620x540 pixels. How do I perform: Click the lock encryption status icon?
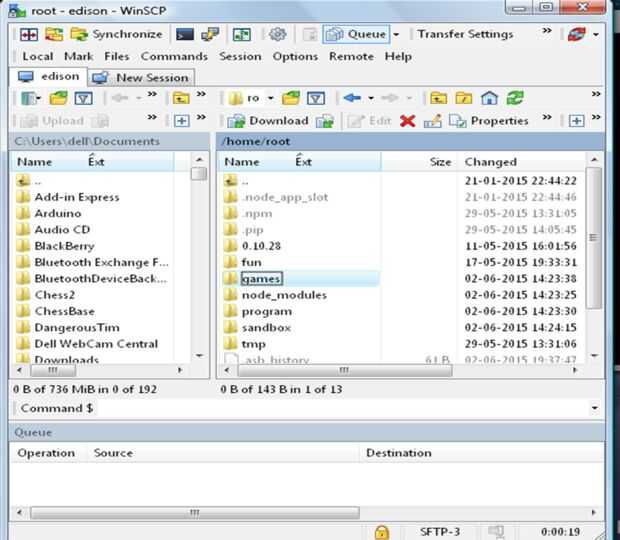382,532
